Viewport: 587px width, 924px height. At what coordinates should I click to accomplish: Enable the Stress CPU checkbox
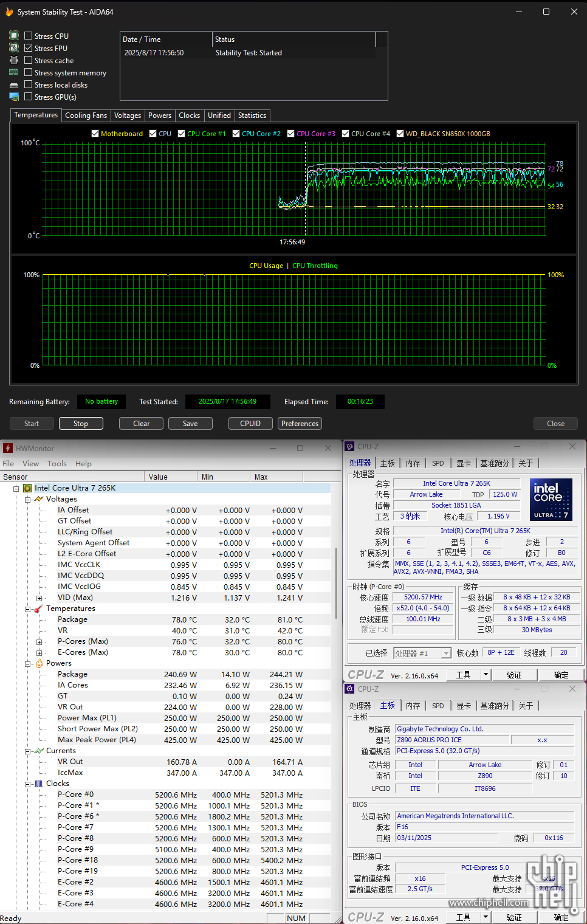(x=28, y=36)
